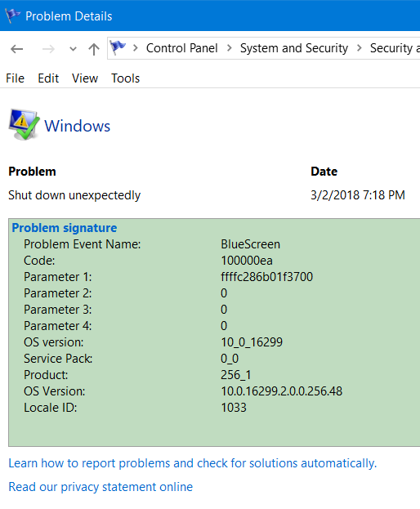This screenshot has width=420, height=509.
Task: Click the Parameter 4 label
Action: point(58,326)
